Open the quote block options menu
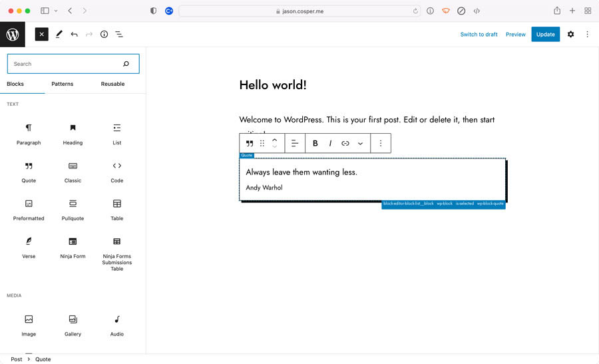The width and height of the screenshot is (599, 364). 381,143
